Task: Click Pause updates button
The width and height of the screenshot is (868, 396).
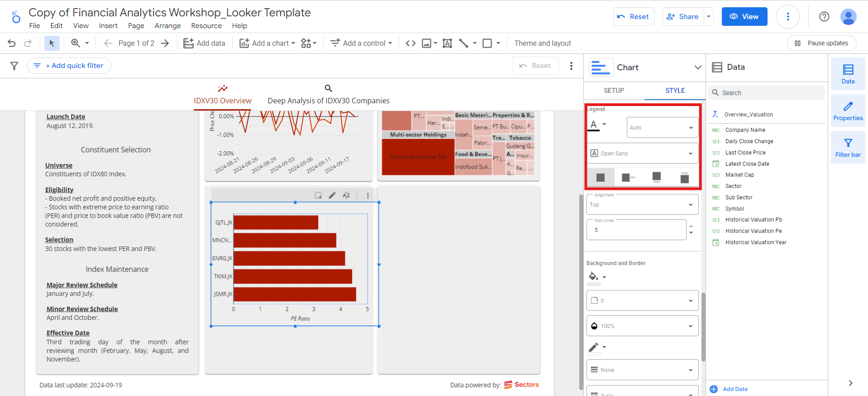Action: click(x=822, y=43)
